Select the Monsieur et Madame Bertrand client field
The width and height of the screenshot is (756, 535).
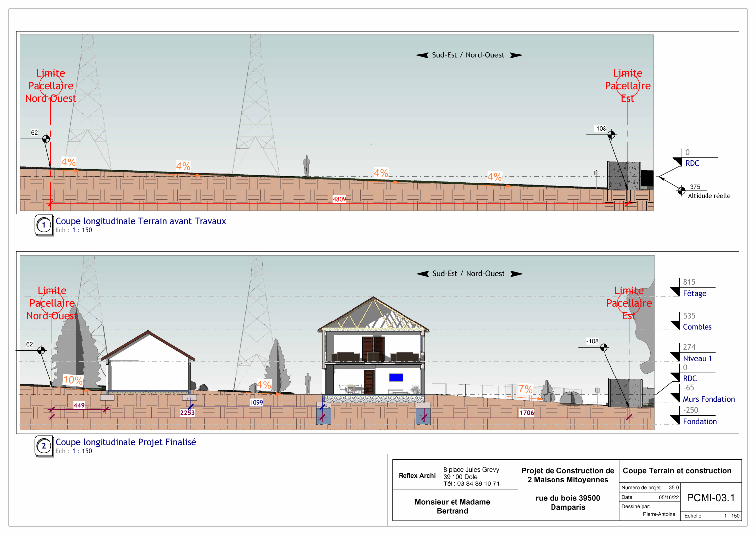452,506
